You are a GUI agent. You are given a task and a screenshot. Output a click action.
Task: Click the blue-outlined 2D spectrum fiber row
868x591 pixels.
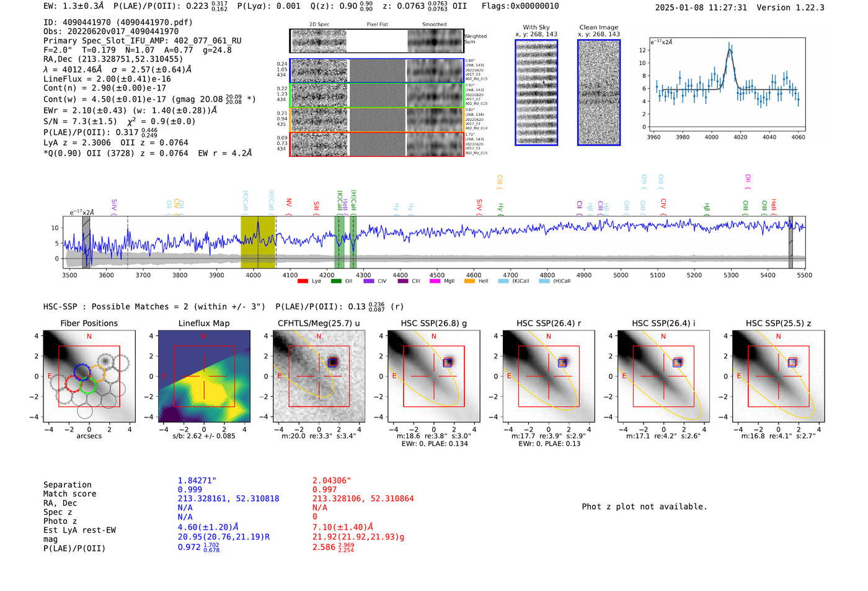pyautogui.click(x=376, y=71)
